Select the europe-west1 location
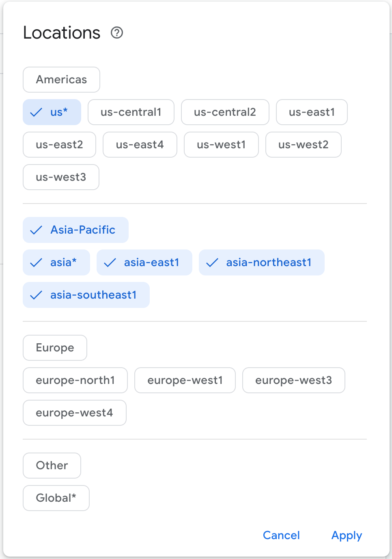 (x=185, y=380)
